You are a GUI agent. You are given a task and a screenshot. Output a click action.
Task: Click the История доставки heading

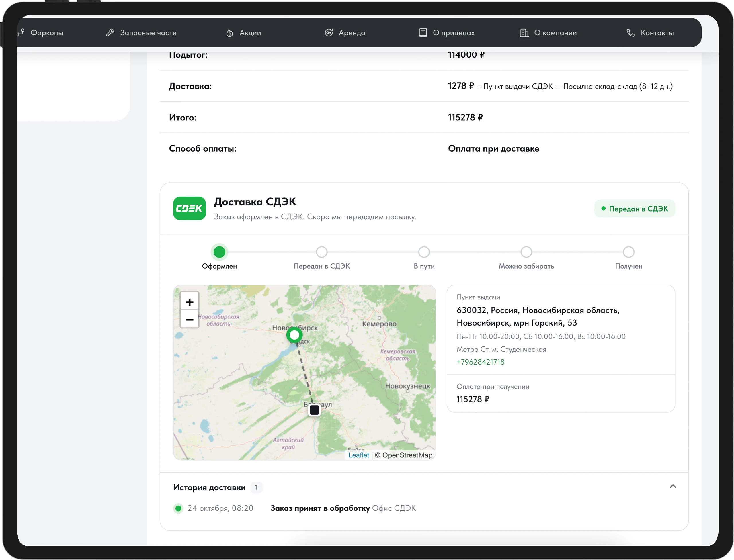coord(209,488)
